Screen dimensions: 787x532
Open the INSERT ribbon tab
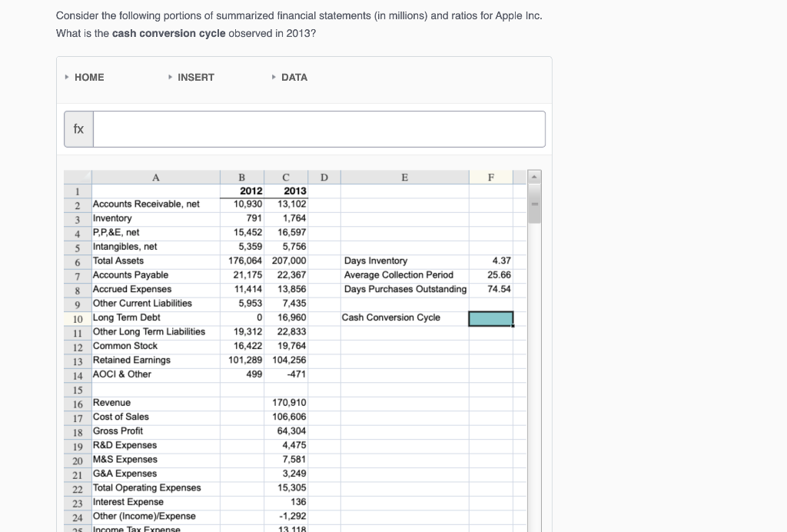(x=196, y=78)
